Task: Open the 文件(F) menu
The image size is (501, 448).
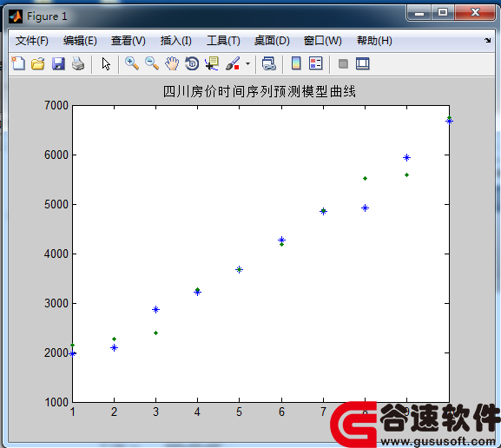Action: click(x=32, y=41)
